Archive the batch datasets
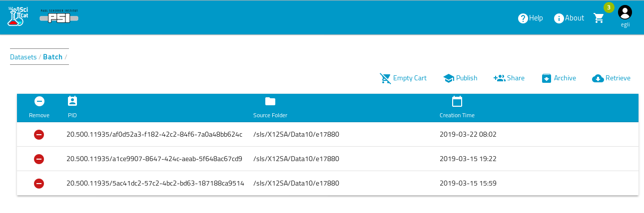 tap(559, 78)
